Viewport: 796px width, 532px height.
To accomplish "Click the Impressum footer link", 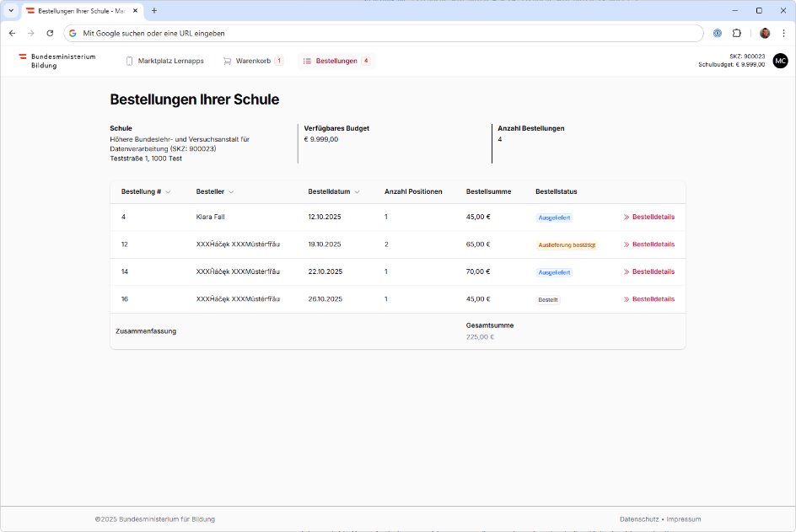I will [683, 519].
